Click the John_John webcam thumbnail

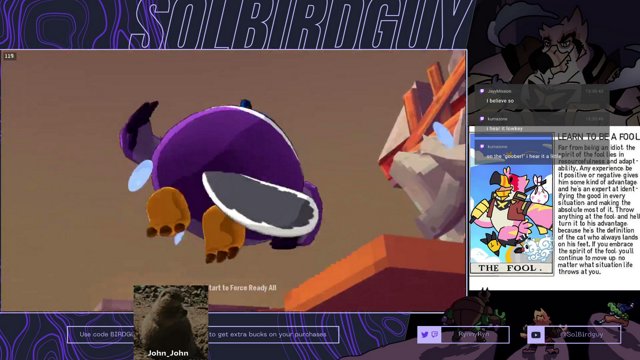point(171,322)
